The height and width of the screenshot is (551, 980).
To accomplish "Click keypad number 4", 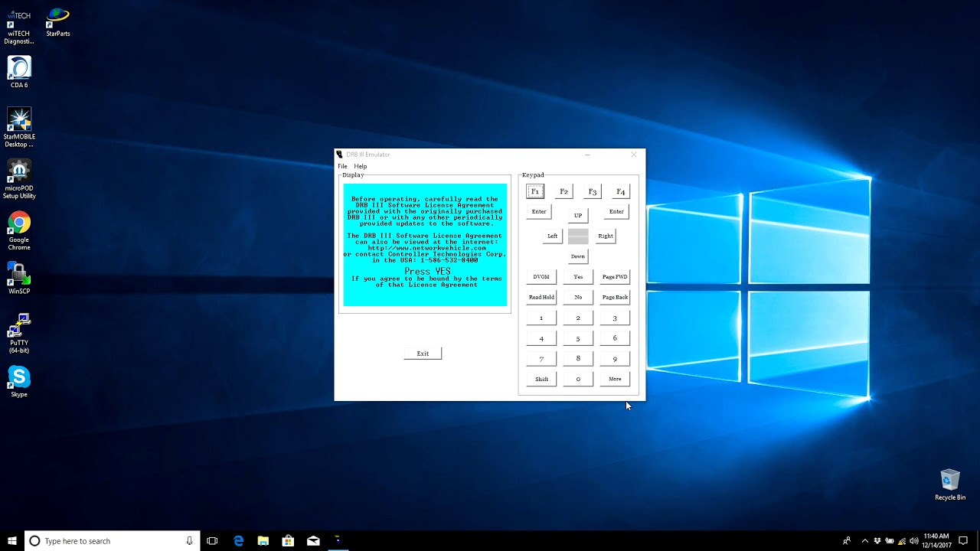I will click(x=541, y=338).
